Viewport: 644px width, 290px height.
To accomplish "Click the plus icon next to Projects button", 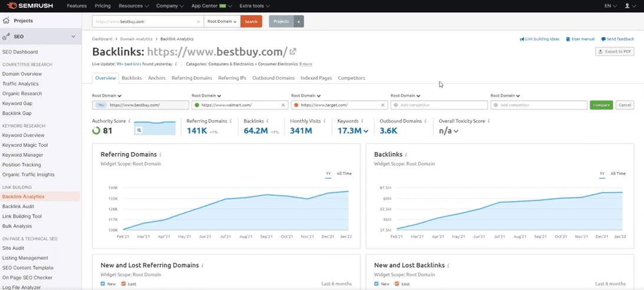I will tap(298, 21).
